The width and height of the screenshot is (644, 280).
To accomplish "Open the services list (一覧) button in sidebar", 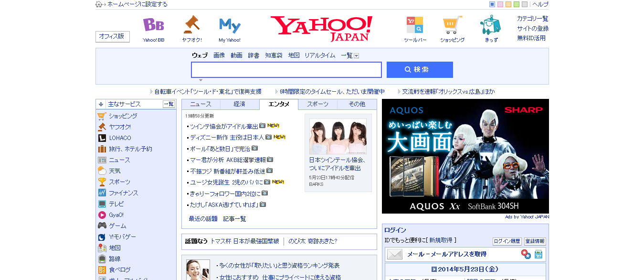I will (x=169, y=104).
